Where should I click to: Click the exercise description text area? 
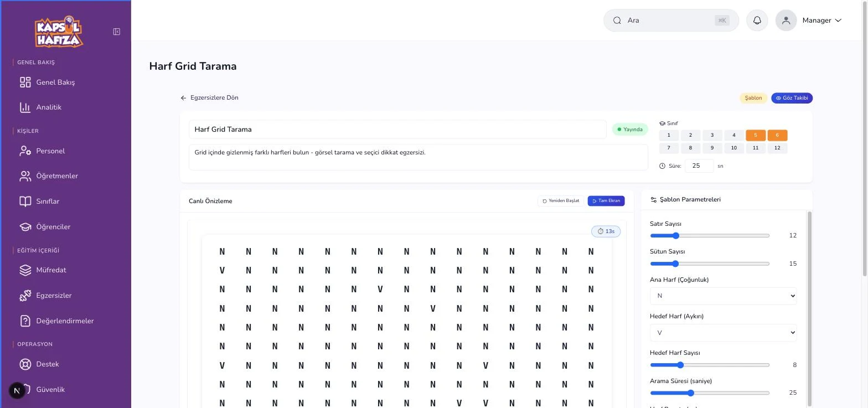[x=418, y=157]
